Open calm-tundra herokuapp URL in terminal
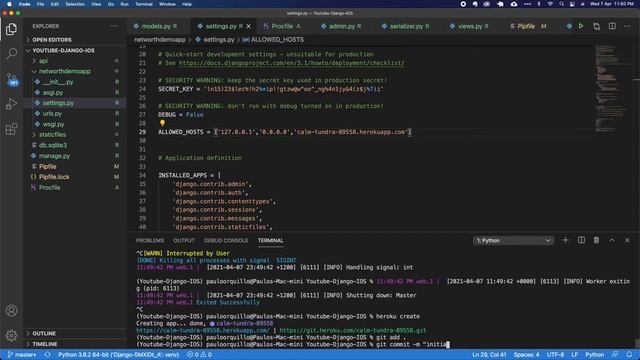The height and width of the screenshot is (360, 640). 202,330
